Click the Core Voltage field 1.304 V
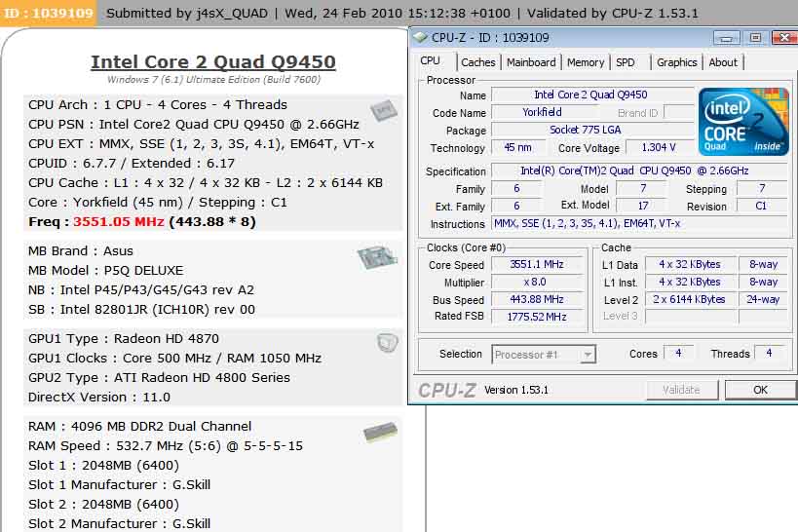 pos(659,148)
